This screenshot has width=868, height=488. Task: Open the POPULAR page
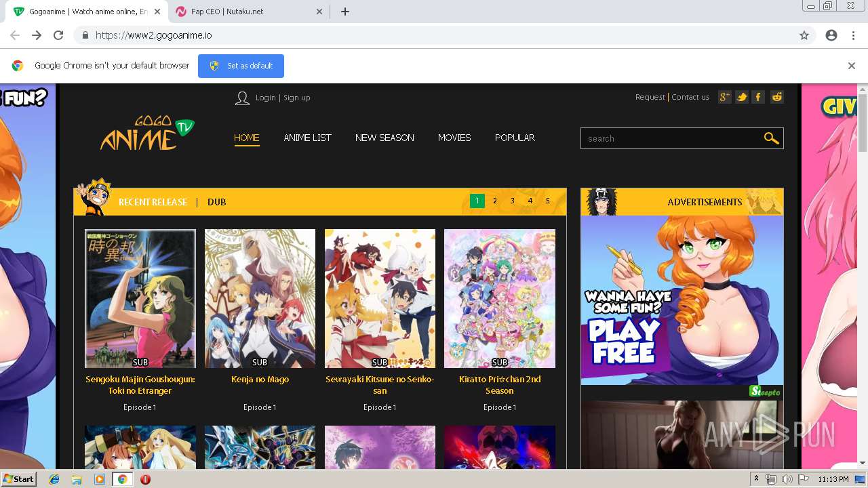[515, 138]
